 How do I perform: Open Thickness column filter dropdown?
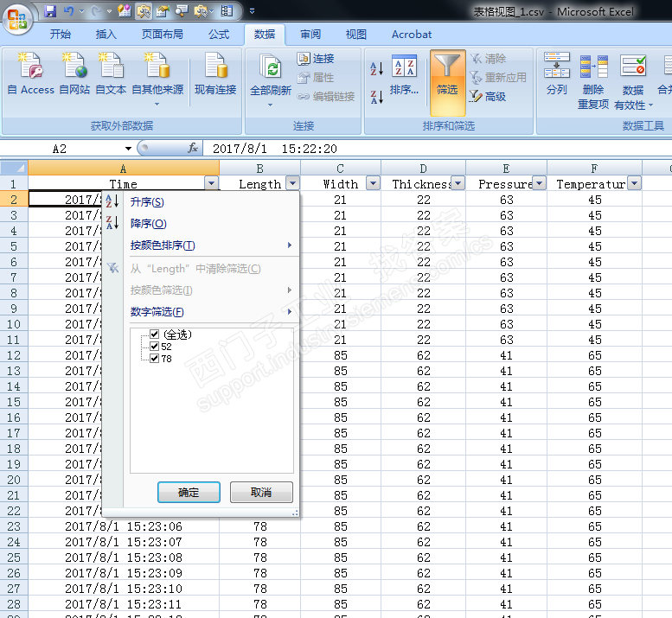(458, 184)
